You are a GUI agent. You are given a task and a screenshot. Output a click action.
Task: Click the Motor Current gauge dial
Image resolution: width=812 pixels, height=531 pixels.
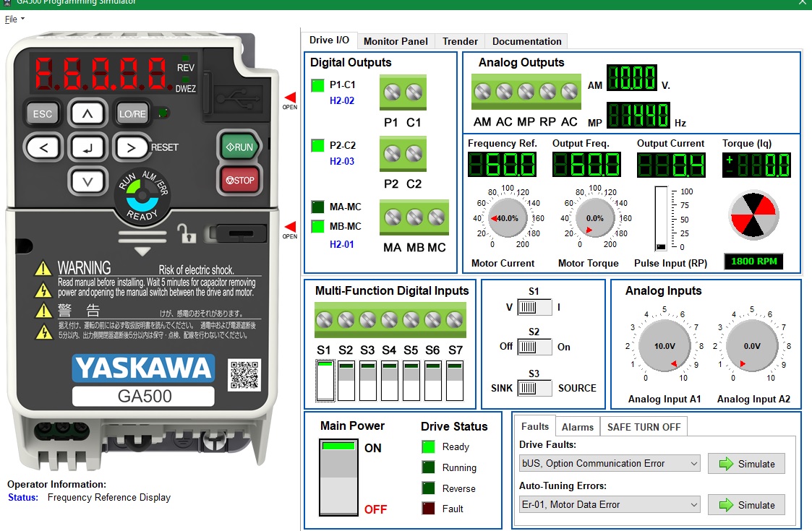(508, 218)
